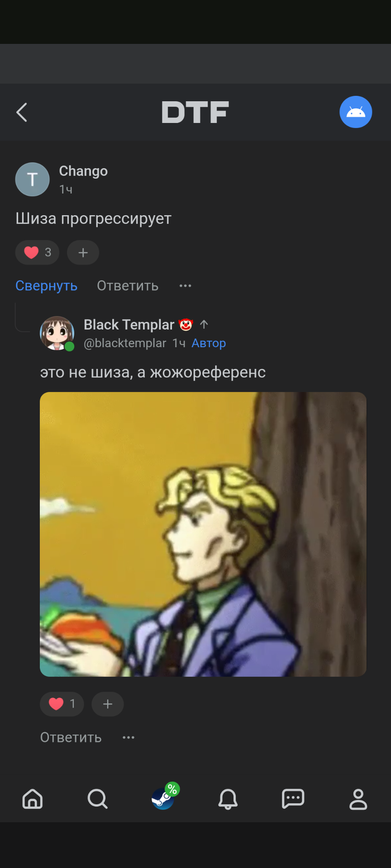
Task: Like Black Templar's reply with the heart
Action: pos(62,704)
